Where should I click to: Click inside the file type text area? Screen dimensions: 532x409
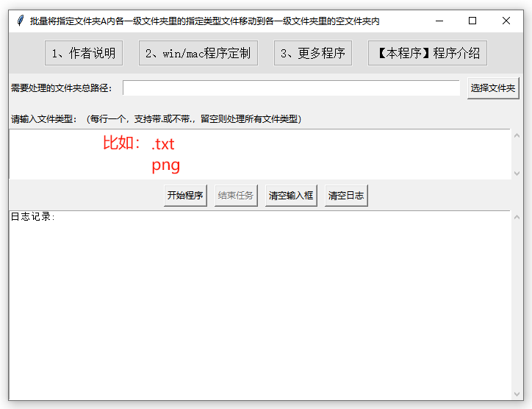tap(260, 154)
